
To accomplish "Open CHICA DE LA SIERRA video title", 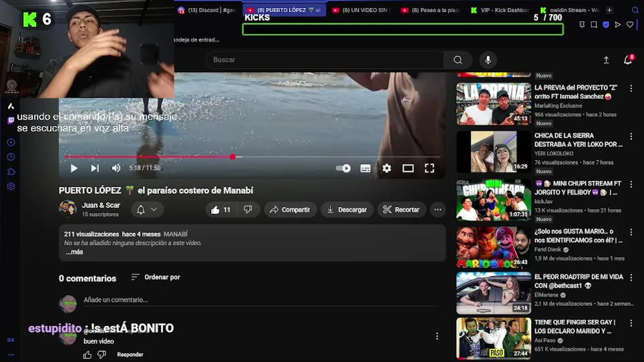I will [578, 140].
